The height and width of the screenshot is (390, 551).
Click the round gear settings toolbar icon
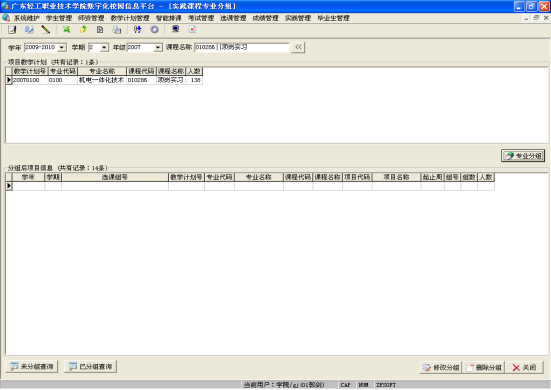pos(154,30)
